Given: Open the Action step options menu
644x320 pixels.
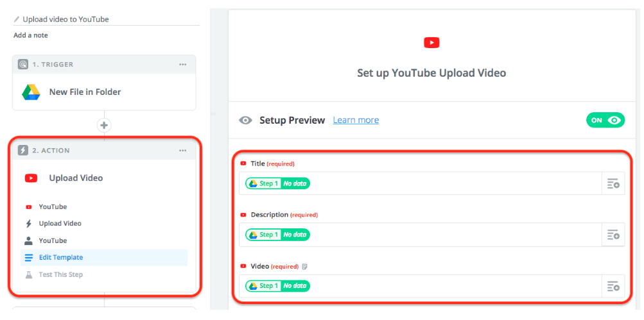Looking at the screenshot, I should (x=183, y=151).
